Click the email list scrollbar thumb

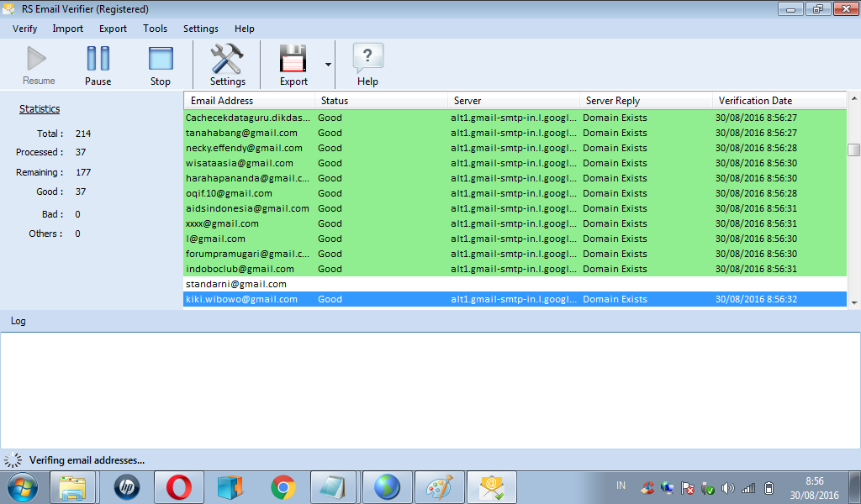(x=854, y=150)
